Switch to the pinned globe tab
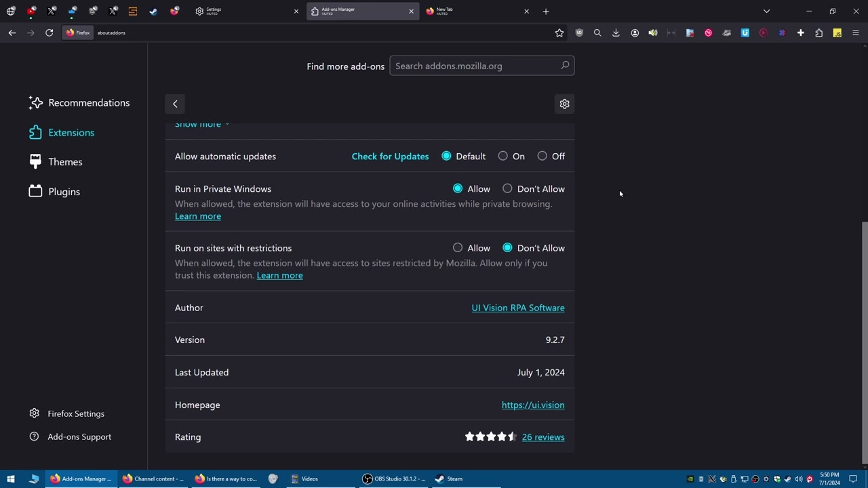Screen dimensions: 868x488 (x=11, y=11)
